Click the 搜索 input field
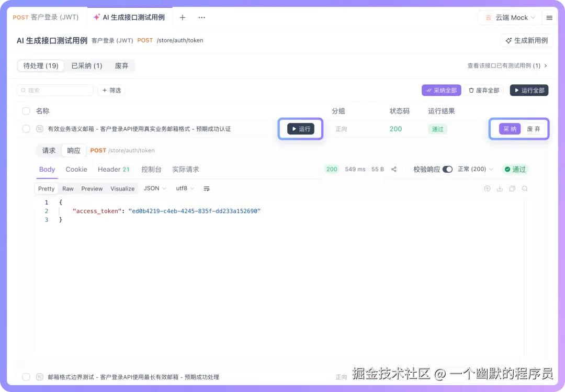 pyautogui.click(x=55, y=90)
